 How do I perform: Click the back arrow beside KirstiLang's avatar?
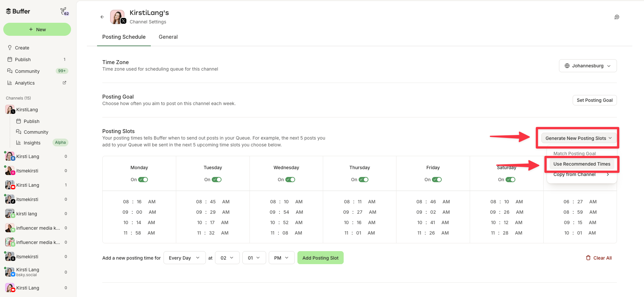point(102,17)
